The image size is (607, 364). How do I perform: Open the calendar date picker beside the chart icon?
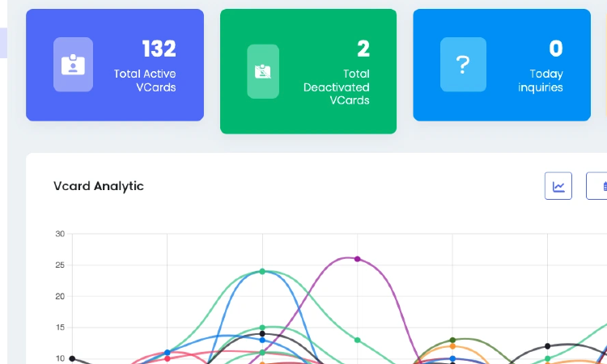pyautogui.click(x=599, y=186)
